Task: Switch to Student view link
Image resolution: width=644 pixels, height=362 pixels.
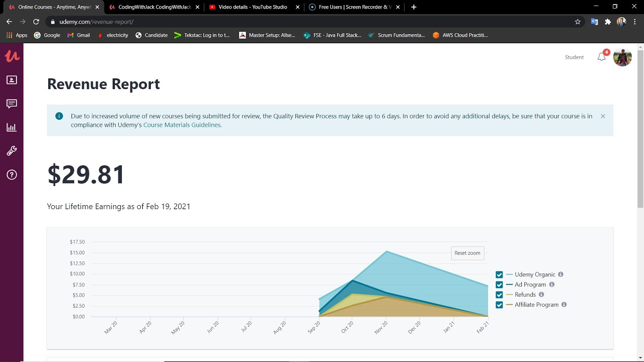Action: point(574,57)
